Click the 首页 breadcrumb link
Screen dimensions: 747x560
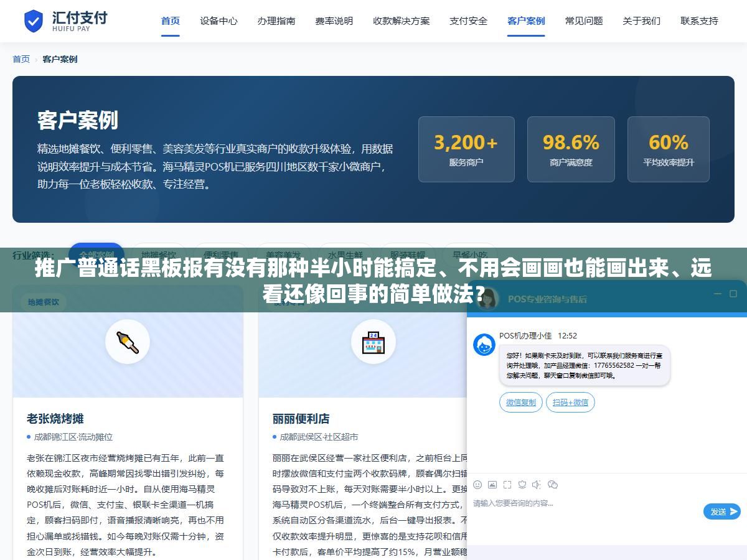(x=21, y=59)
